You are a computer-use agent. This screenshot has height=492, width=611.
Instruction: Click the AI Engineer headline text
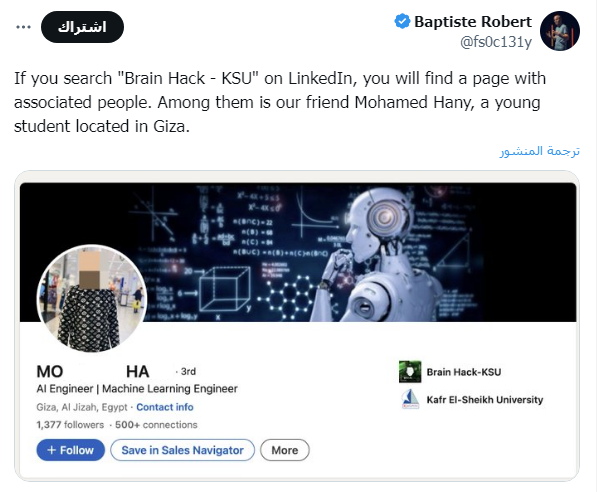(137, 388)
